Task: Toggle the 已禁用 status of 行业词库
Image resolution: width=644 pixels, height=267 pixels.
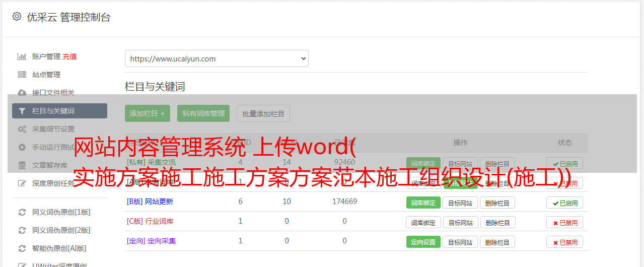Action: click(x=565, y=222)
